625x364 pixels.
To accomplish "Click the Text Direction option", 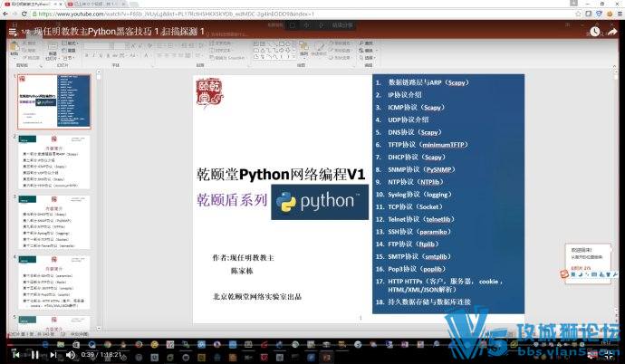I will pos(220,43).
